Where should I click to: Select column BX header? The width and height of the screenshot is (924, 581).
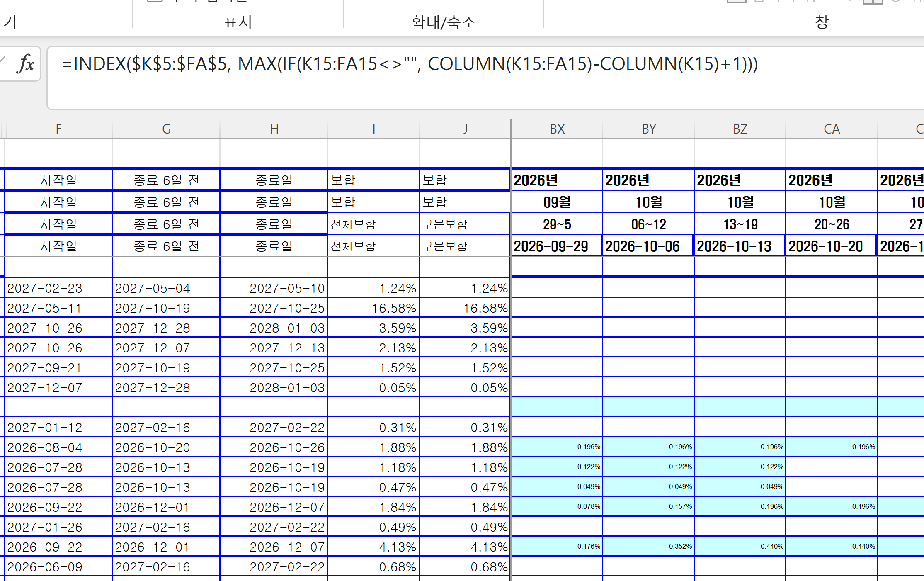coord(557,129)
